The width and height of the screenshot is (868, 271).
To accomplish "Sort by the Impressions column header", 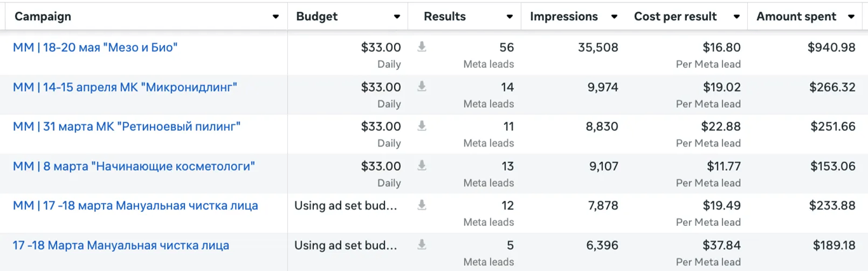I will pos(564,17).
